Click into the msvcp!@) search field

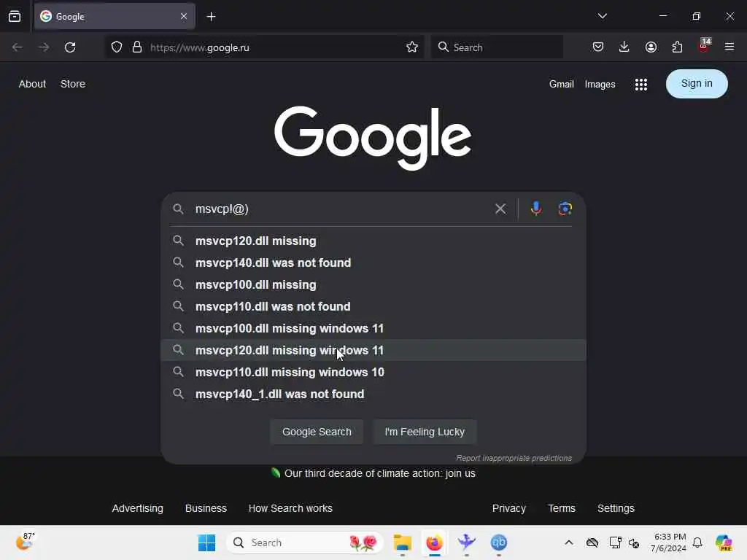pos(341,209)
